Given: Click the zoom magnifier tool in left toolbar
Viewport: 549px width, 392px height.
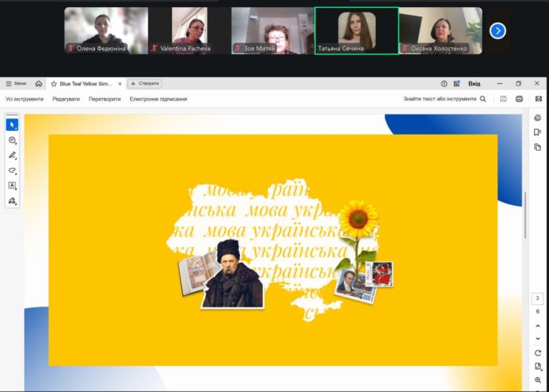Looking at the screenshot, I should pyautogui.click(x=13, y=140).
